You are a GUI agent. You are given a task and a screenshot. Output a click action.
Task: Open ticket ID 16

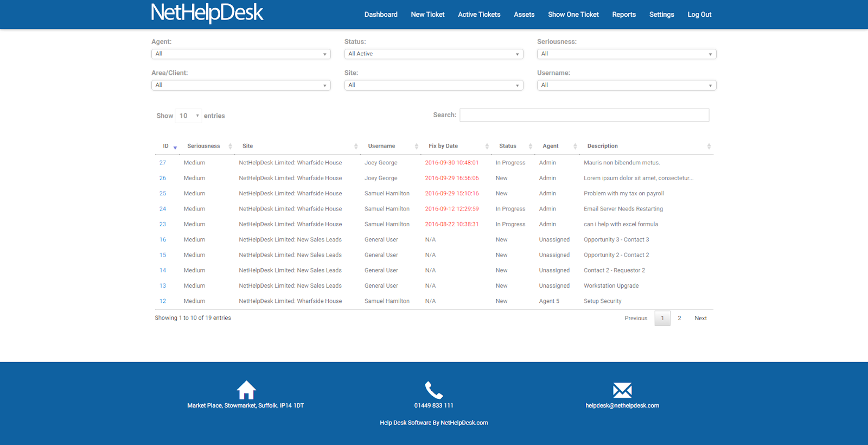click(163, 239)
